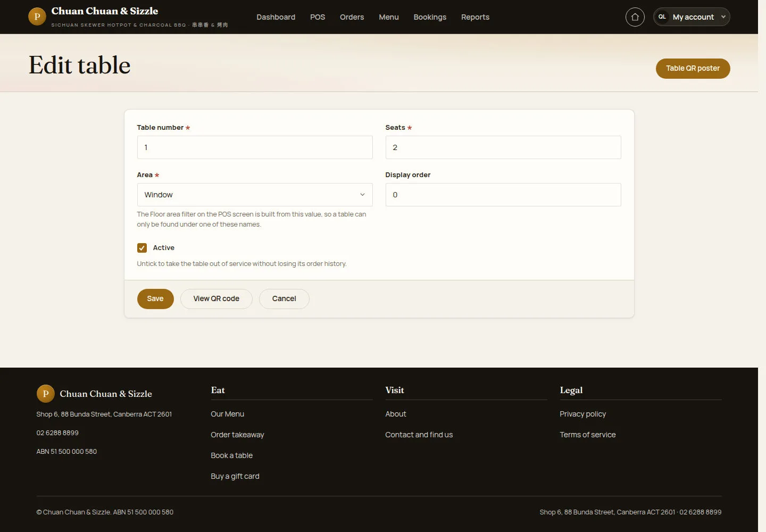The height and width of the screenshot is (532, 766).
Task: Open the Dashboard nav item
Action: (x=276, y=17)
